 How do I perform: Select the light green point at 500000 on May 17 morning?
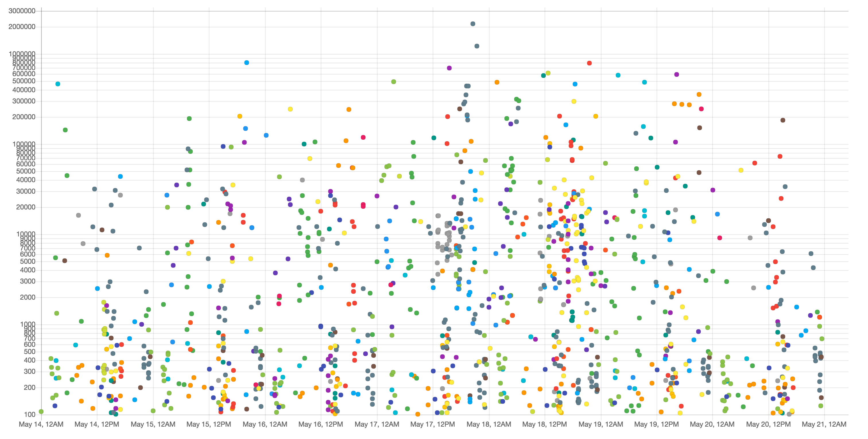click(x=394, y=82)
